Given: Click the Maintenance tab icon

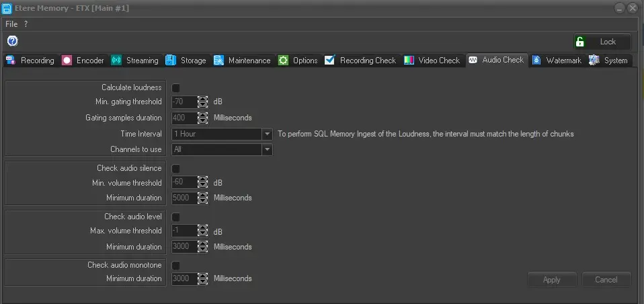Looking at the screenshot, I should [219, 61].
